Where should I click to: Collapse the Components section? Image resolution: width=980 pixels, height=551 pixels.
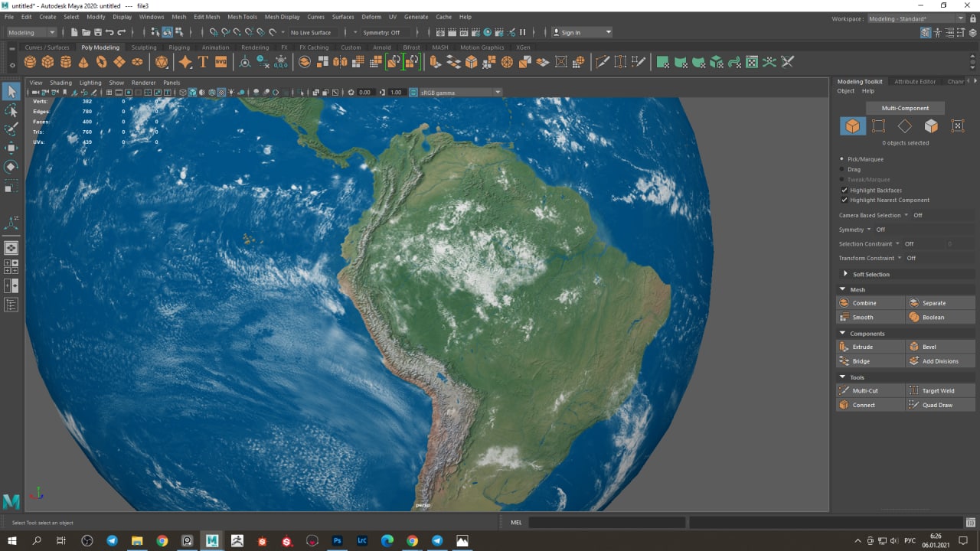843,333
